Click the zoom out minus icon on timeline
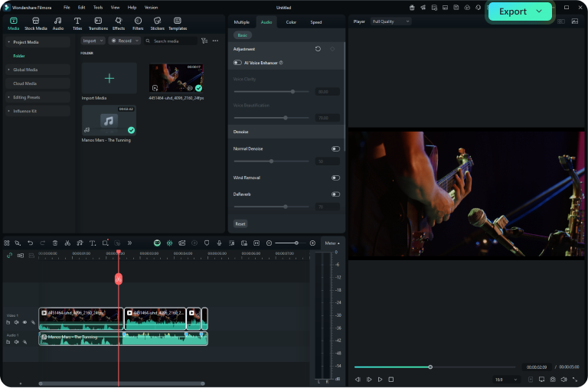The image size is (588, 388). pyautogui.click(x=269, y=243)
